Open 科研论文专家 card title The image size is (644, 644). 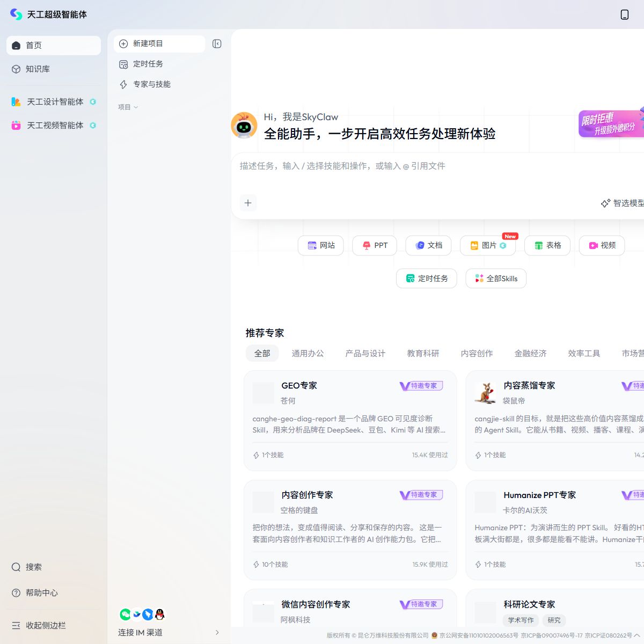pos(529,605)
